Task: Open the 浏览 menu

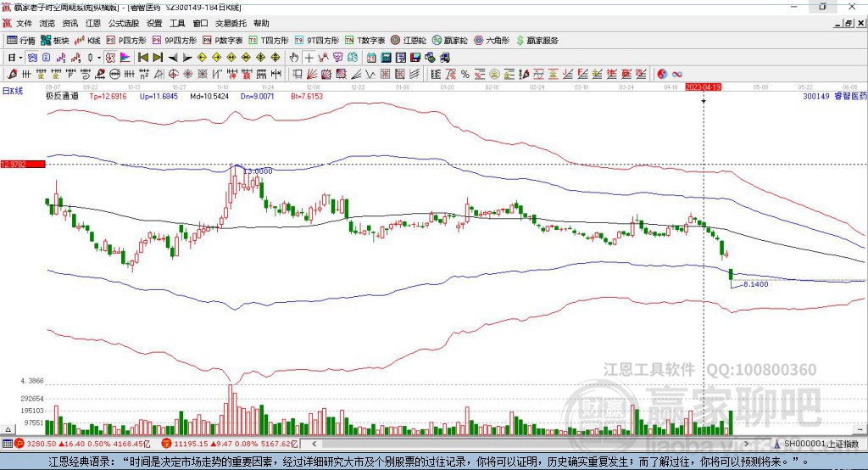Action: coord(47,23)
